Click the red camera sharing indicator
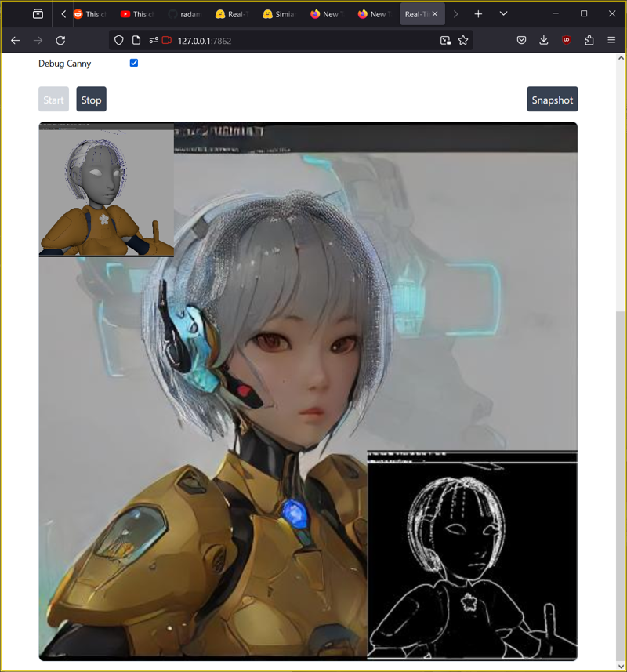Screen dimensions: 627x672 [x=167, y=40]
